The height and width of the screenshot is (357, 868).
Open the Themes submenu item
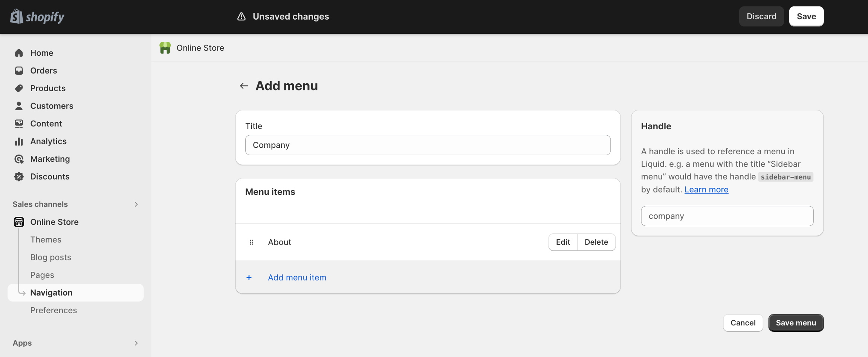coord(46,240)
